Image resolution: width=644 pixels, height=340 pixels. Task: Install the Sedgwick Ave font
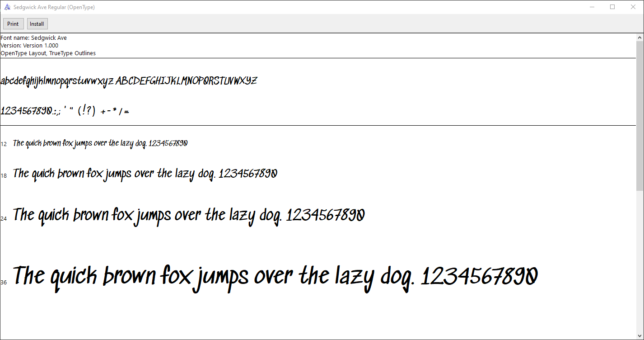tap(37, 24)
